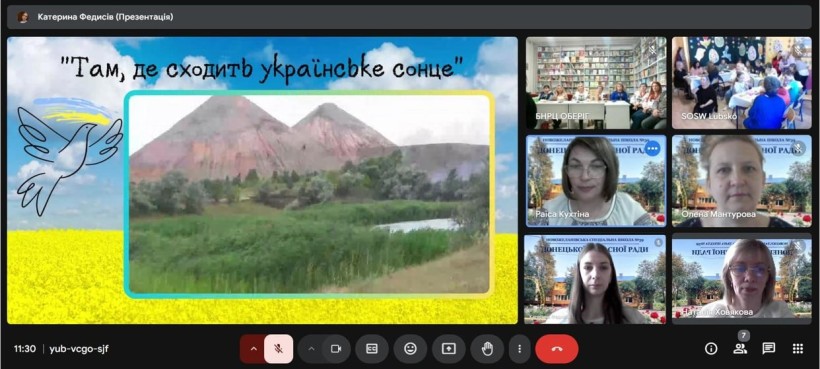The width and height of the screenshot is (820, 369).
Task: Start presenting your screen
Action: click(449, 349)
